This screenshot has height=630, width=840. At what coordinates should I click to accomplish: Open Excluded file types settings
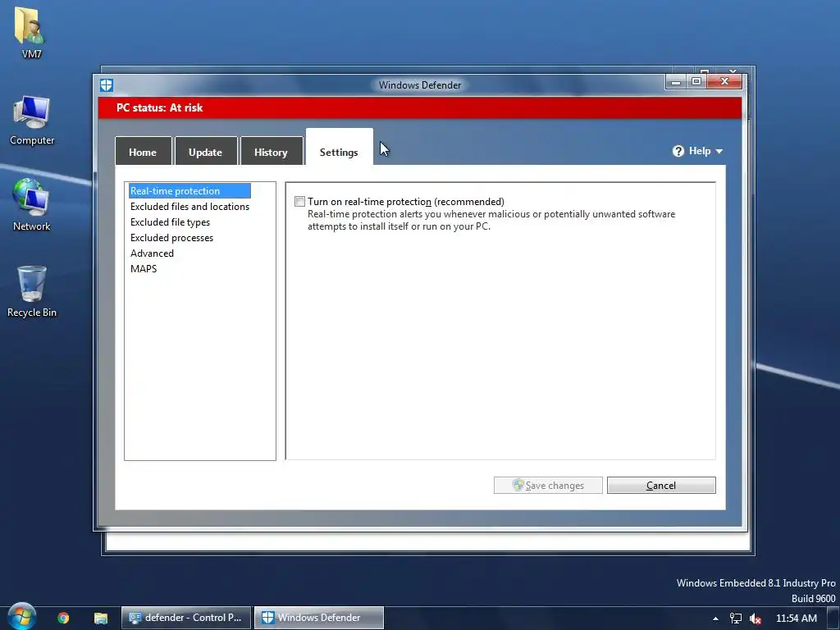171,221
